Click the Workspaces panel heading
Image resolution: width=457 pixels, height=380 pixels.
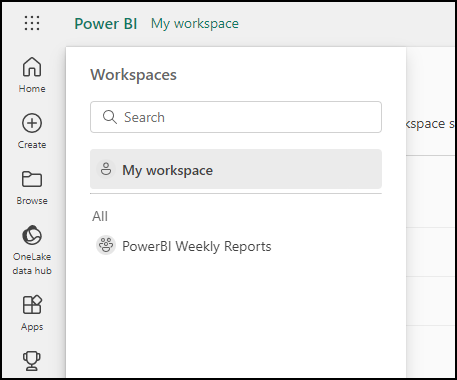133,75
